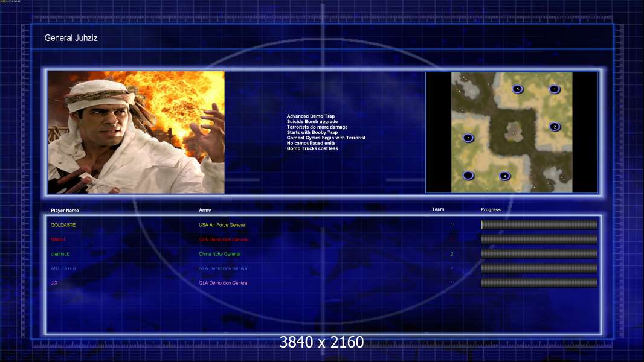Image resolution: width=644 pixels, height=362 pixels.
Task: Click the Player Name column header
Action: point(65,211)
